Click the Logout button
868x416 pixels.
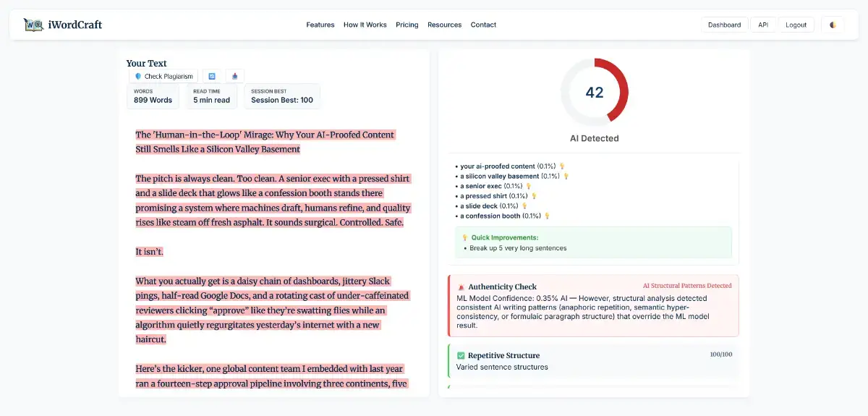[x=796, y=25]
